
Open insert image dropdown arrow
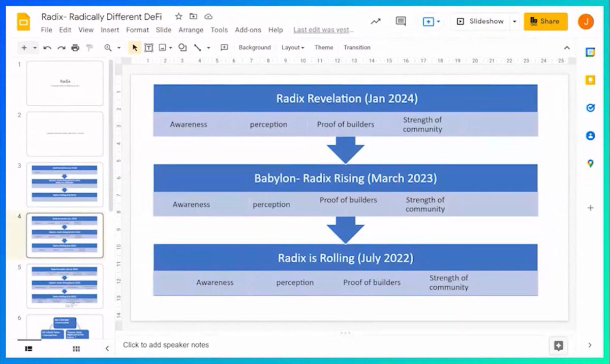[171, 48]
